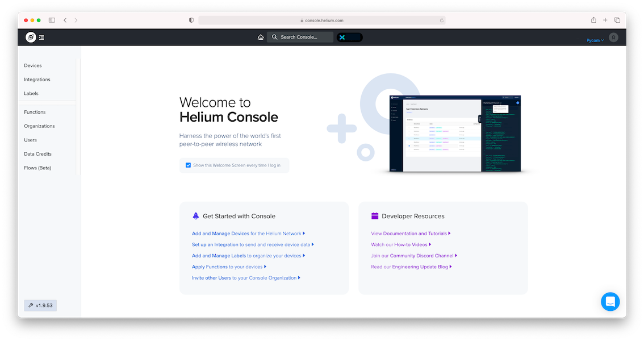
Task: Toggle the Safari sidebar icon
Action: [x=52, y=20]
